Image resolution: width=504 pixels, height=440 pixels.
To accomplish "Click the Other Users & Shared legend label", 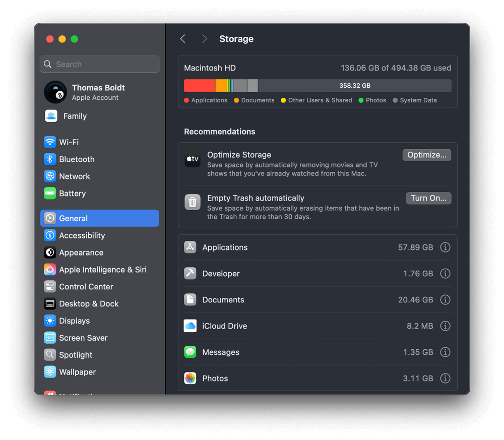I will coord(320,100).
